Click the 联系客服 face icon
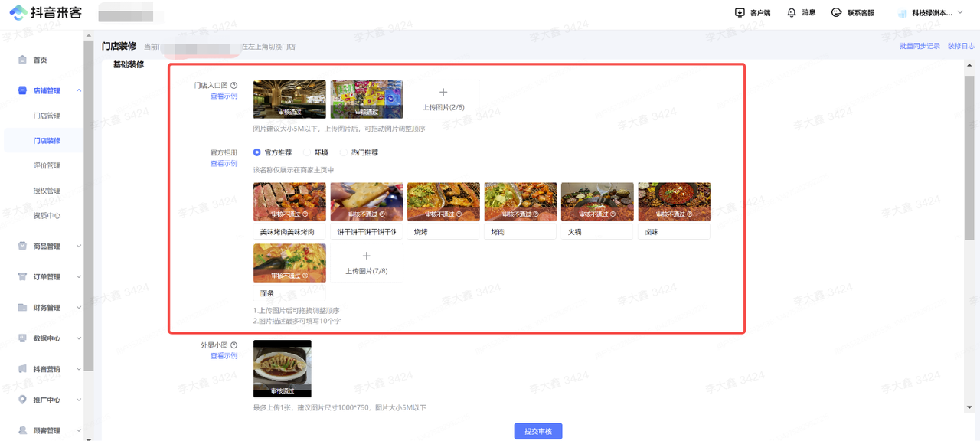 [837, 13]
